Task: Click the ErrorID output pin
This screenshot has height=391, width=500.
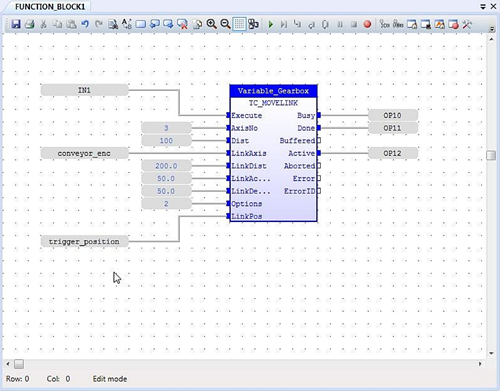Action: coord(319,191)
